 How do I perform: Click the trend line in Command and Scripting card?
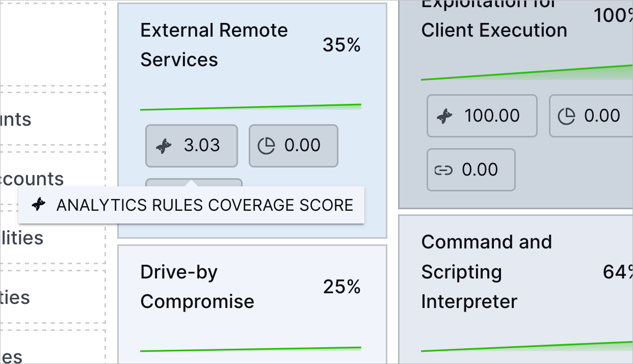click(526, 347)
